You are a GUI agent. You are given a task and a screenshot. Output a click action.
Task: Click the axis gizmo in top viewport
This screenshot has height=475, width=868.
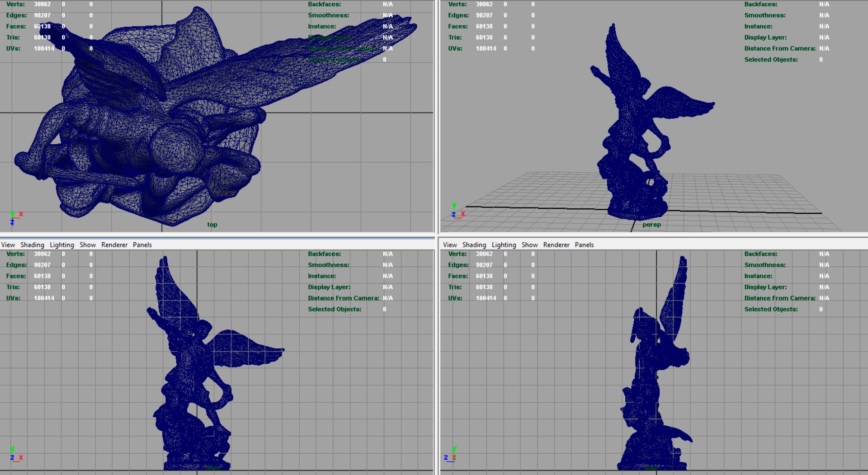16,218
